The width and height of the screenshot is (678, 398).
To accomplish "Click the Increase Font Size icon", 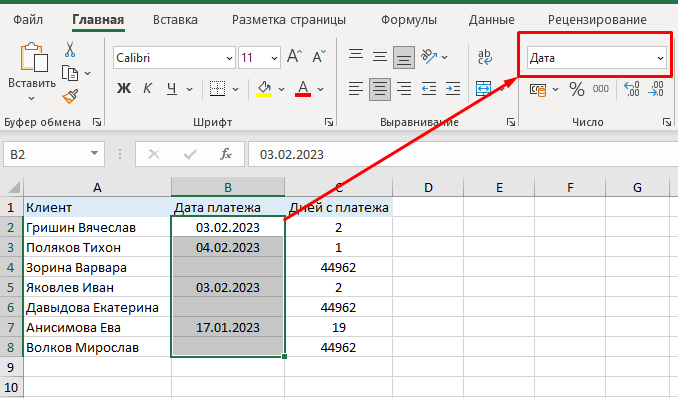I will (294, 57).
